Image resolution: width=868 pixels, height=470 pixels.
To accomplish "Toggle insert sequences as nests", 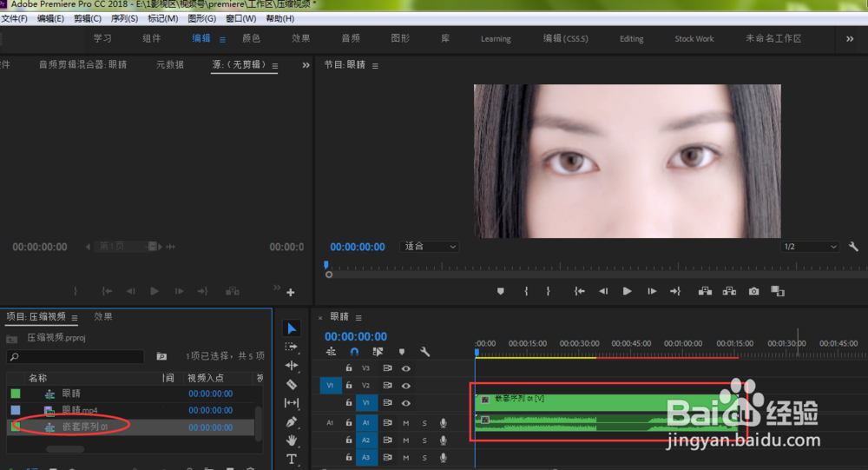I will point(331,351).
